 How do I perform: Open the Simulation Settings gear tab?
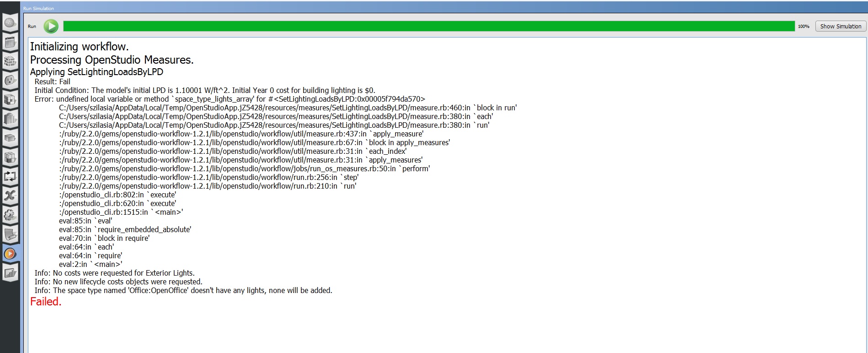pos(10,215)
